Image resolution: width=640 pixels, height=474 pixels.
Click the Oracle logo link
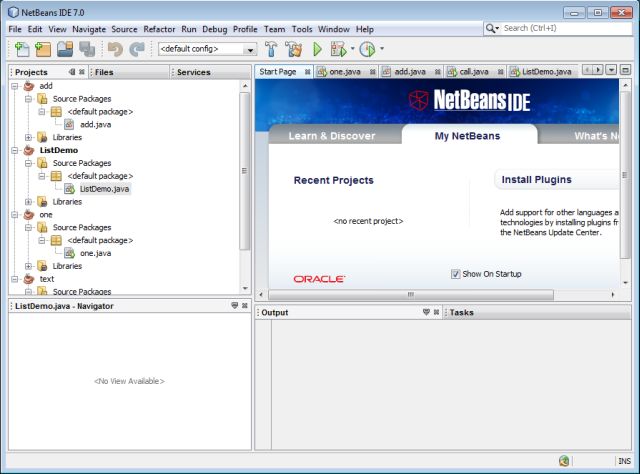tap(319, 279)
